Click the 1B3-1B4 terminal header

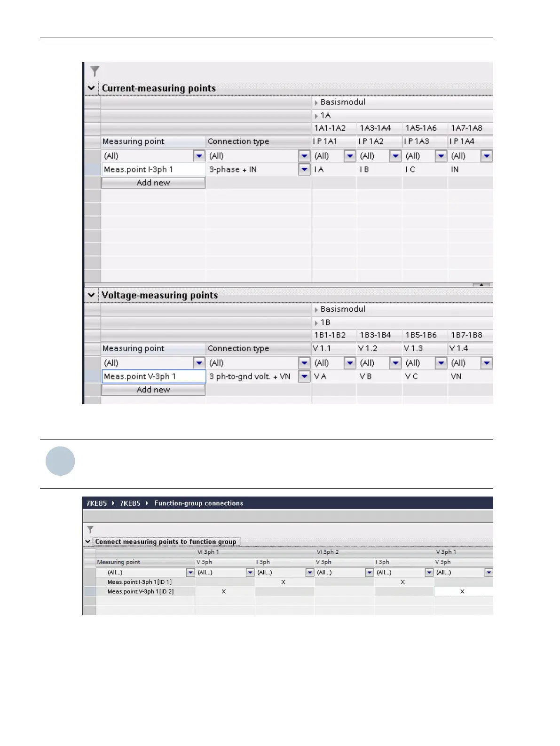[379, 335]
